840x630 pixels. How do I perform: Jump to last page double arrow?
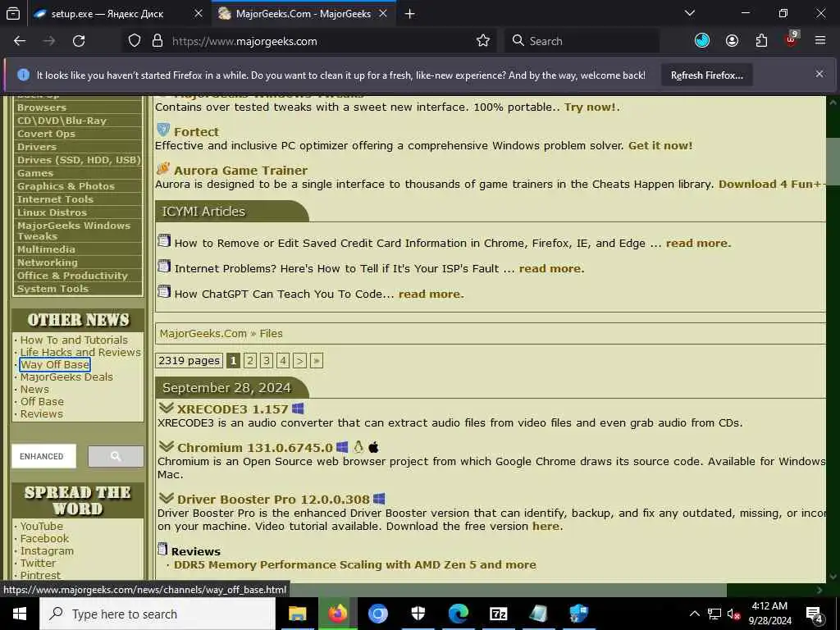316,361
